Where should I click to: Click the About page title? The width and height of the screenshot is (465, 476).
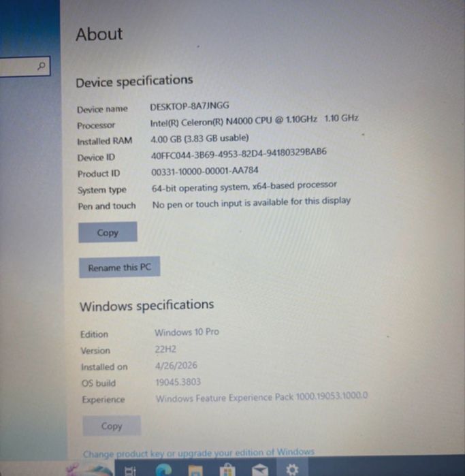click(x=99, y=34)
